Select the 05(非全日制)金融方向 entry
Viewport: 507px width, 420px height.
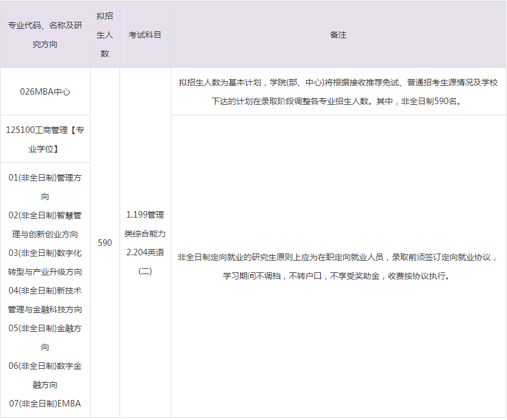pyautogui.click(x=45, y=339)
